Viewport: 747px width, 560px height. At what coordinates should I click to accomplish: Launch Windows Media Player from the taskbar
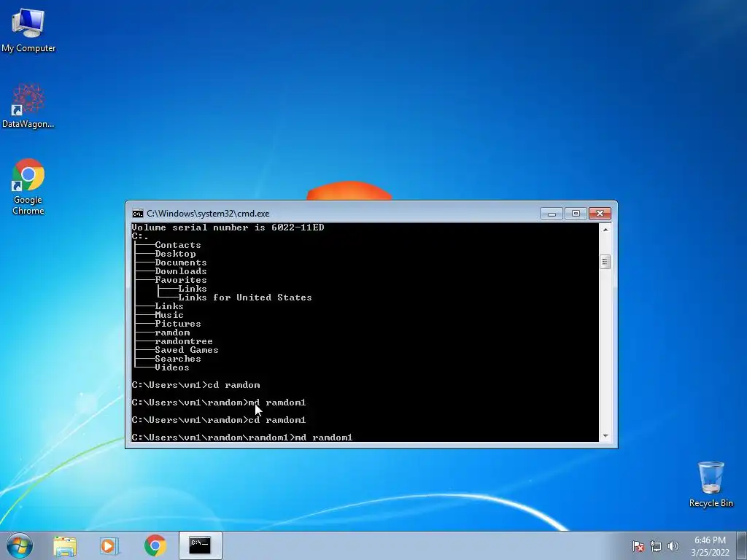[x=109, y=545]
